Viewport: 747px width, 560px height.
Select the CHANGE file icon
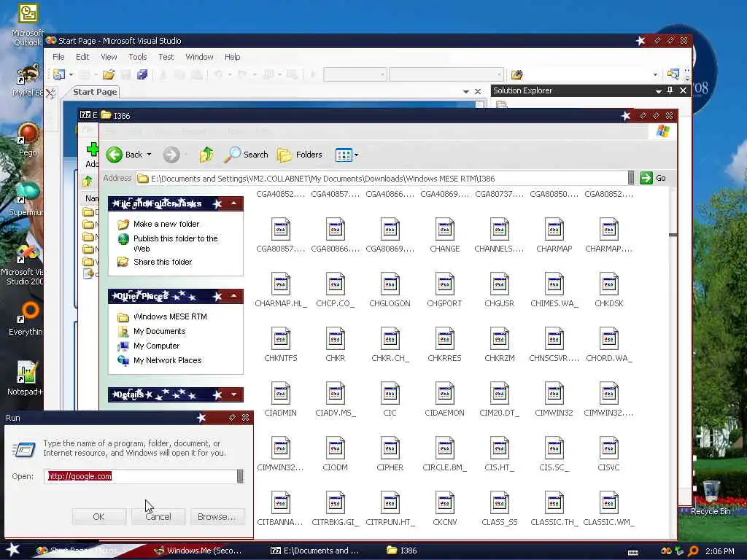pyautogui.click(x=444, y=229)
